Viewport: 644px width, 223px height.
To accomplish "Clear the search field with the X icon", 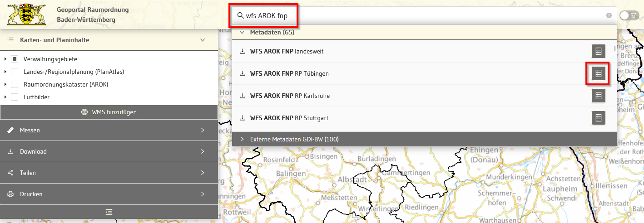I will pos(609,15).
